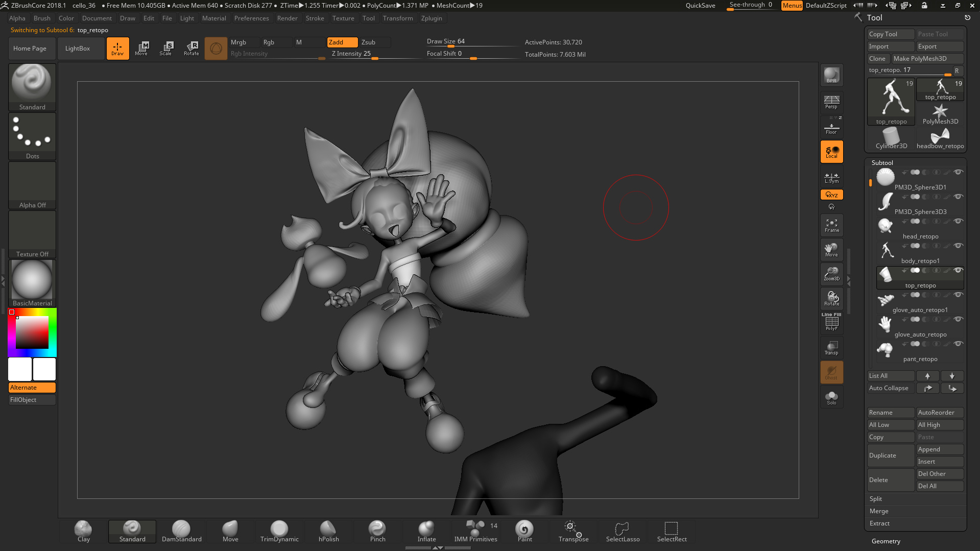Image resolution: width=980 pixels, height=551 pixels.
Task: Click Make PolyMesh3D button
Action: pos(927,59)
